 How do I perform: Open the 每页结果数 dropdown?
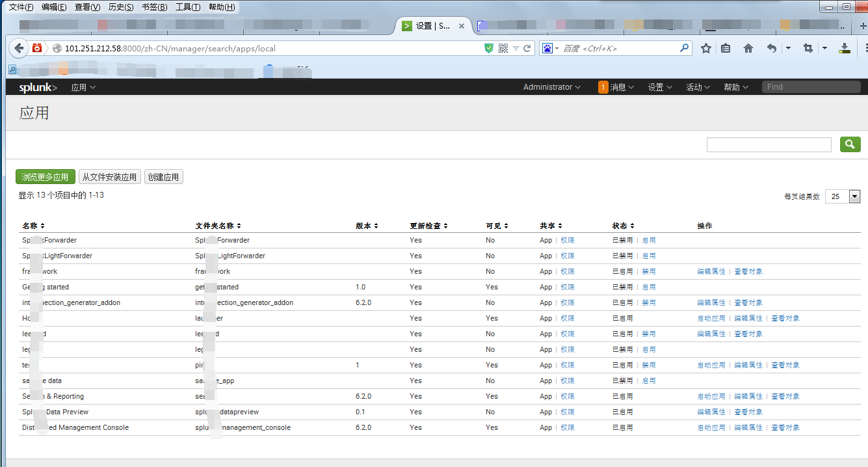click(843, 196)
